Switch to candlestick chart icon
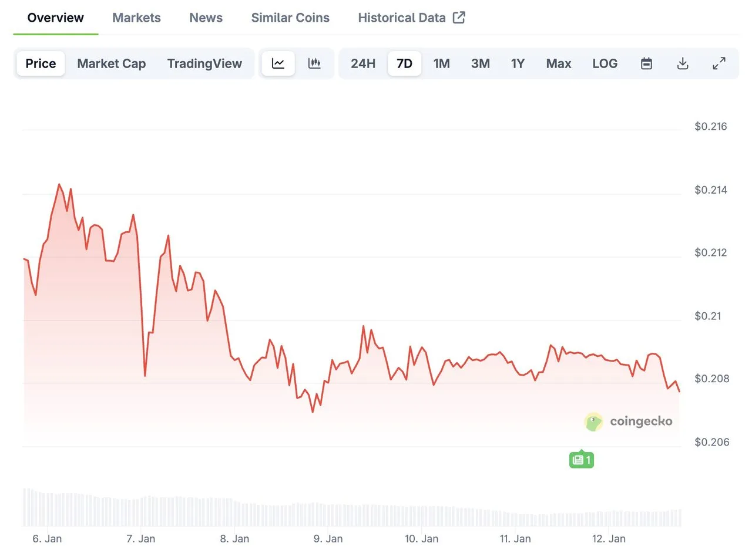Image resolution: width=752 pixels, height=560 pixels. [314, 63]
